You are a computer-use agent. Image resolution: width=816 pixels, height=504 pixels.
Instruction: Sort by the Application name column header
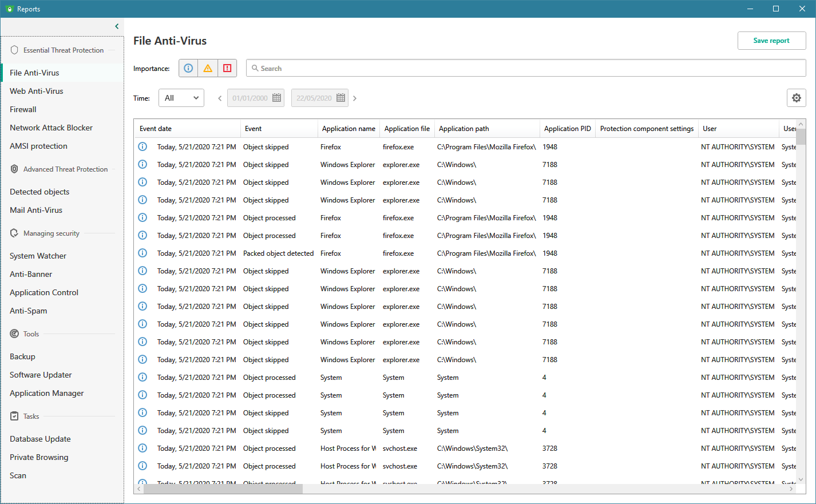tap(348, 129)
